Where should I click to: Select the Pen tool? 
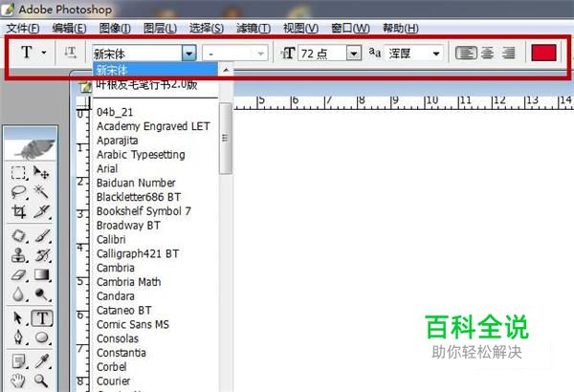18,338
